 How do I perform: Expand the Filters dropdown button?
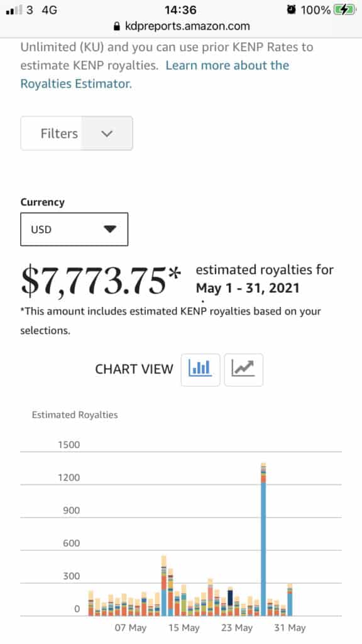click(76, 133)
